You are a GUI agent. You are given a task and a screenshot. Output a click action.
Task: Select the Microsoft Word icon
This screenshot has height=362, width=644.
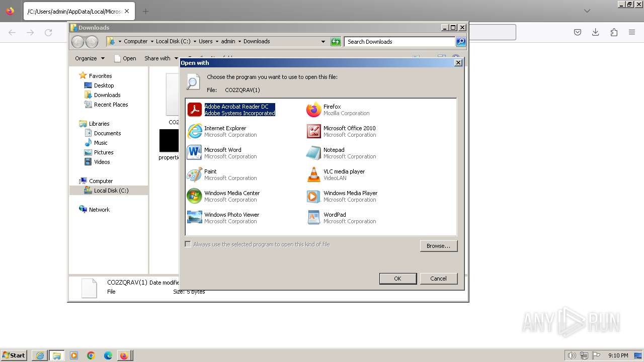(194, 153)
